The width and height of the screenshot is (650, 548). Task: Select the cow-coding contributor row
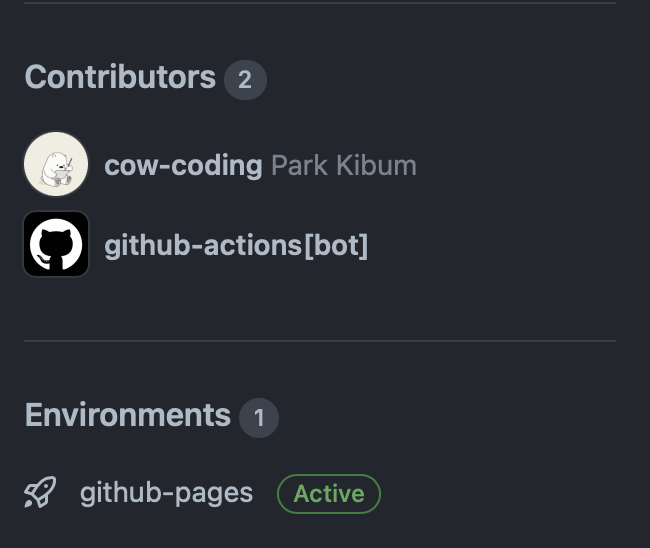click(x=220, y=165)
